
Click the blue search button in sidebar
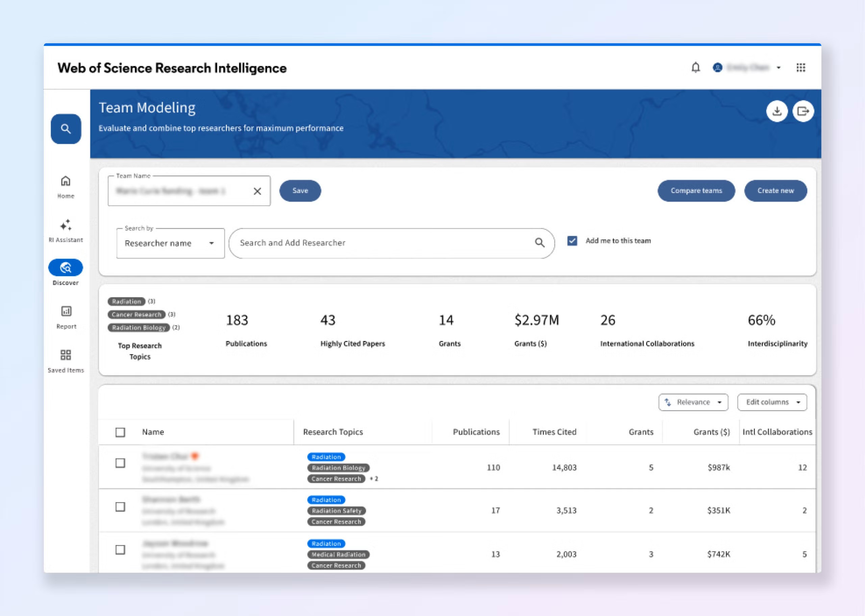(x=66, y=129)
